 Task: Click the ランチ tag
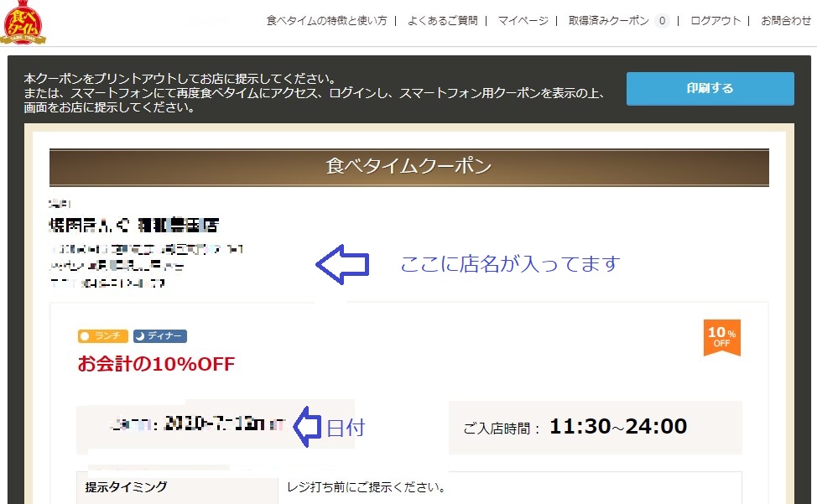coord(103,335)
